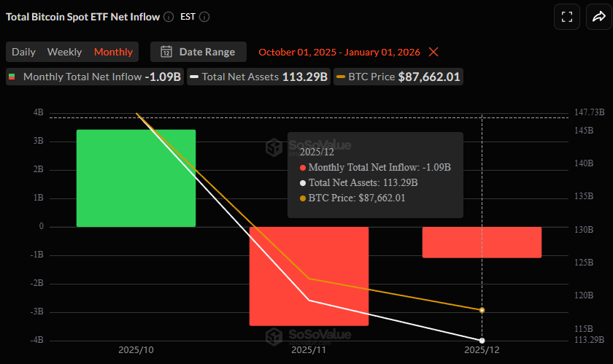Click calendar icon in Date Range button

[x=166, y=52]
